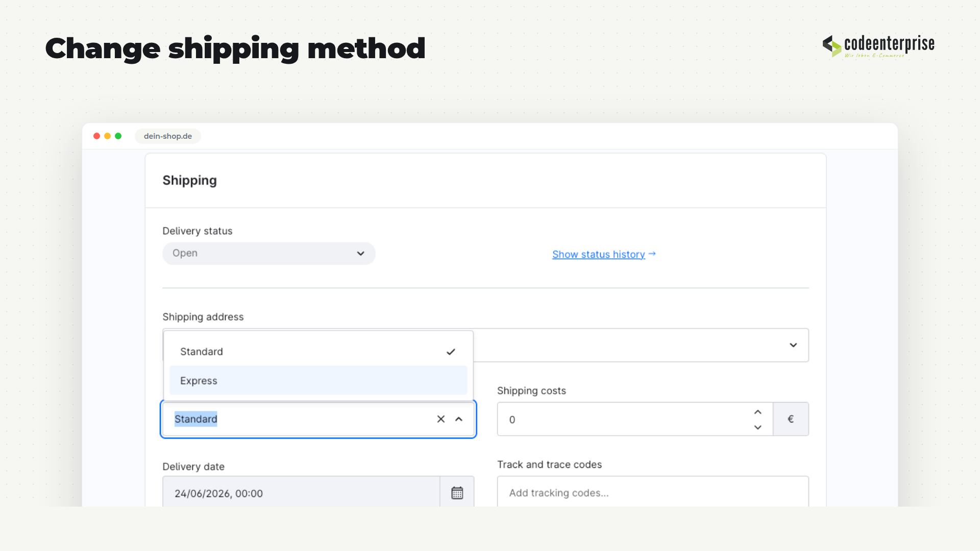Click the Shipping card heading
This screenshot has height=551, width=980.
[x=189, y=181]
